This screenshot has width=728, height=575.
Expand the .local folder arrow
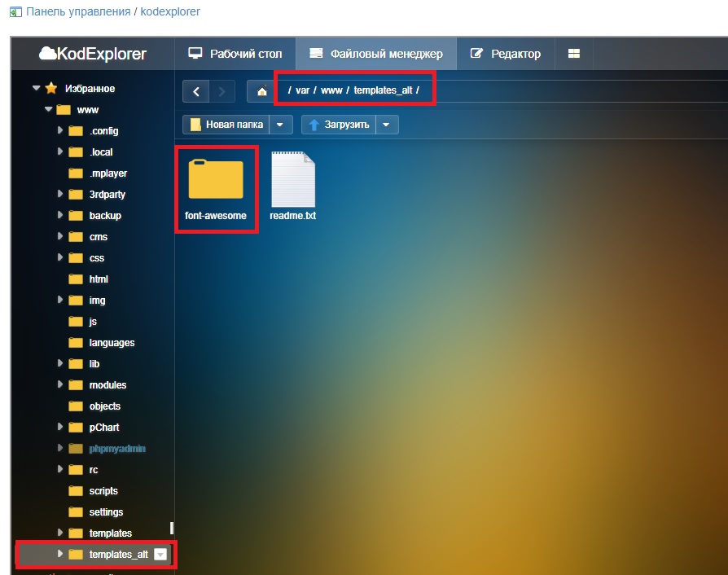coord(60,151)
